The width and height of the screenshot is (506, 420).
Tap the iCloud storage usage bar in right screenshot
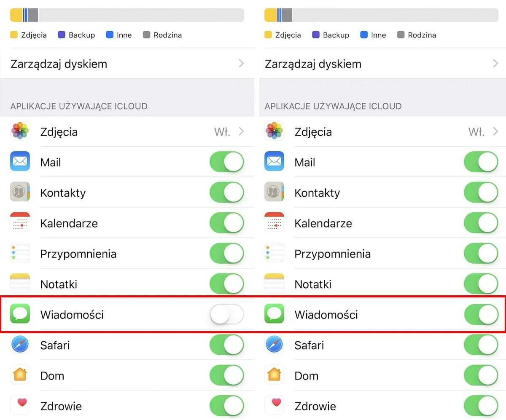pos(381,15)
